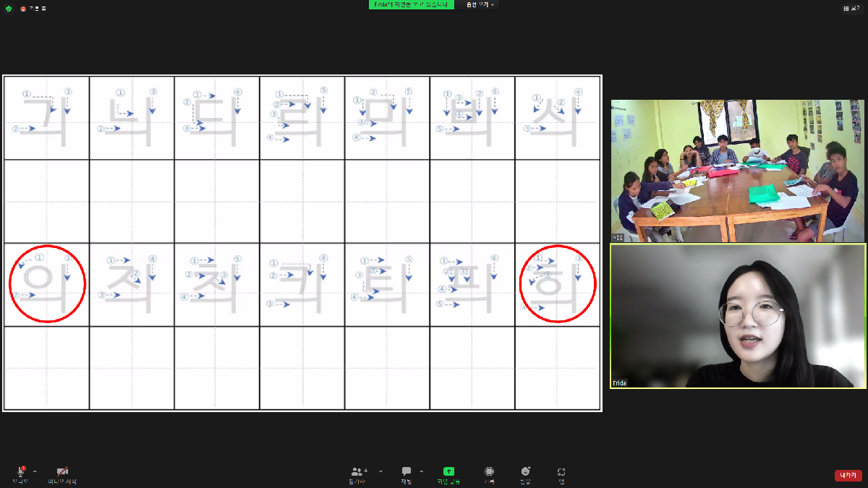The image size is (868, 488).
Task: Click the 븨 character cell
Action: tap(472, 118)
